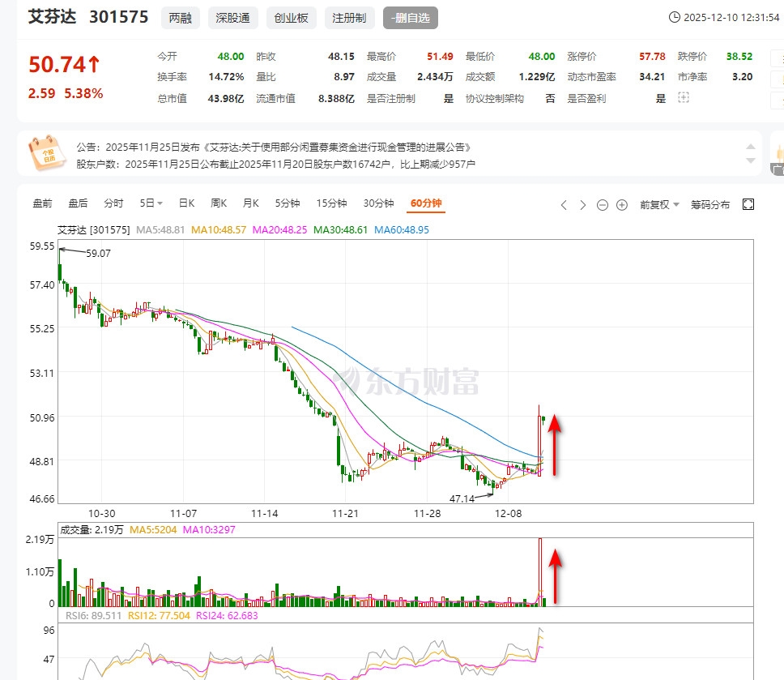Open the 公告 announcement link
The height and width of the screenshot is (680, 784).
coord(274,148)
